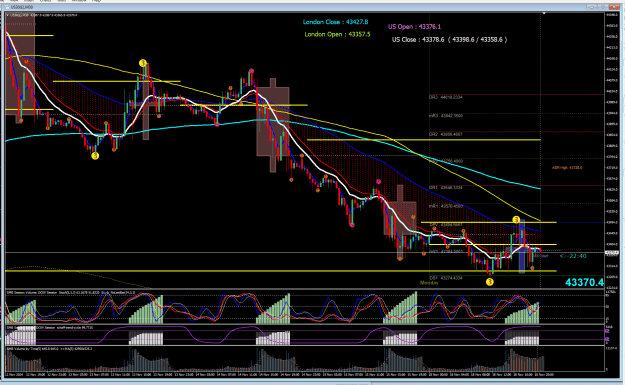Select the yellow 3 marker under the early low
Viewport: 625px width, 385px height.
point(95,156)
